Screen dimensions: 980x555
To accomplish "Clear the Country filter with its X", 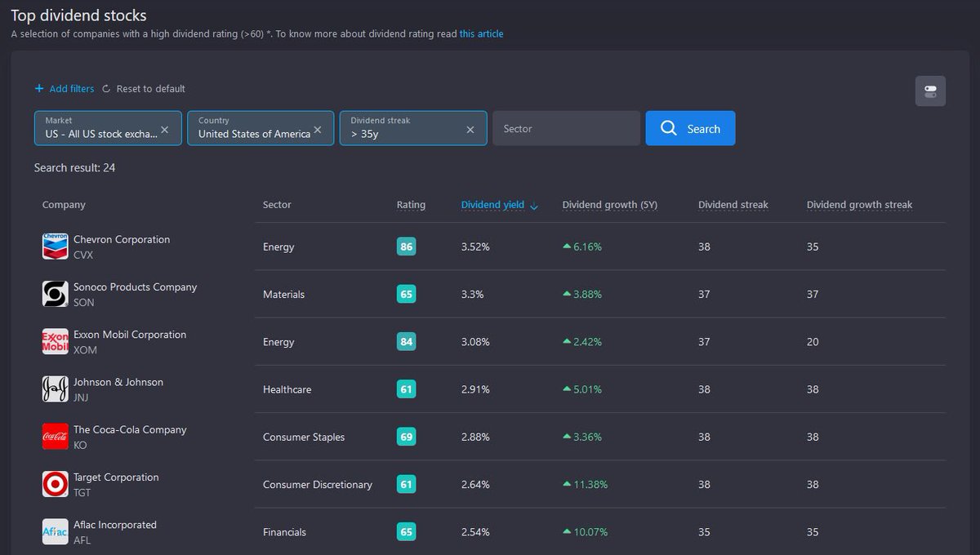I will coord(318,129).
